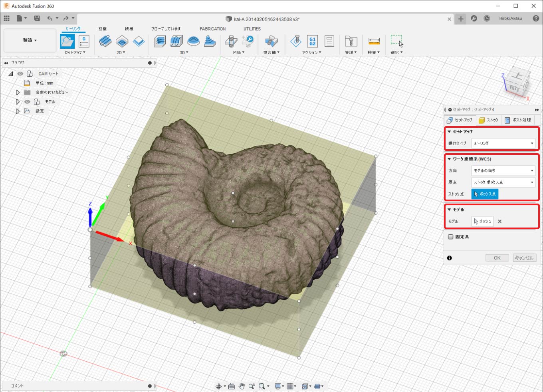The height and width of the screenshot is (392, 543).
Task: Select the 2D Adaptive Clearing tool icon
Action: click(x=105, y=41)
